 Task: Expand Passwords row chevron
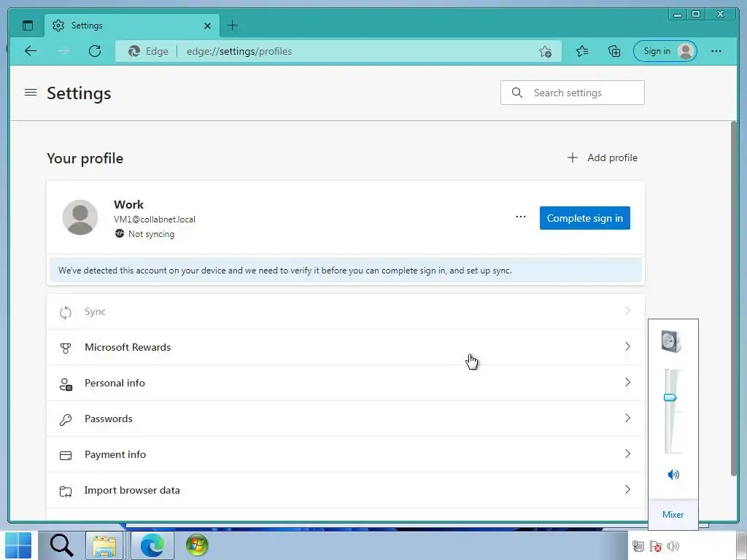coord(627,418)
